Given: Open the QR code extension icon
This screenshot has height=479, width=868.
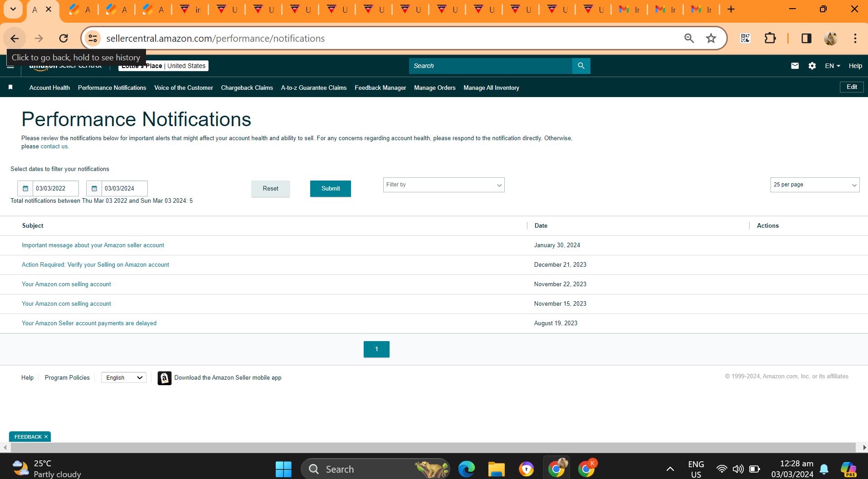Looking at the screenshot, I should 745,39.
